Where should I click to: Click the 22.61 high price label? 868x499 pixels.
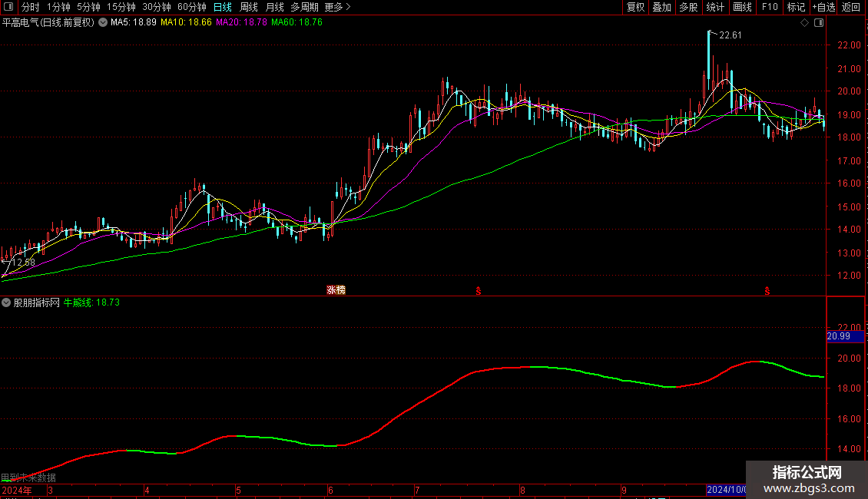[731, 35]
